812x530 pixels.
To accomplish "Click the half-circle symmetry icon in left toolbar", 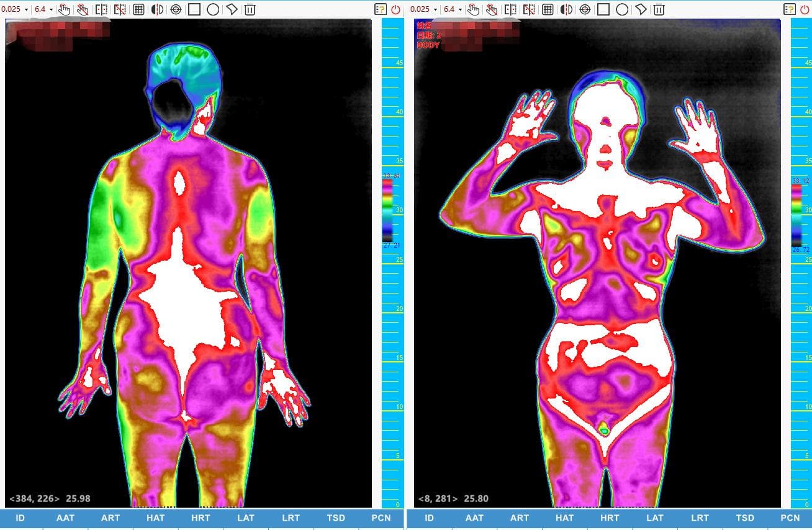I will point(157,9).
